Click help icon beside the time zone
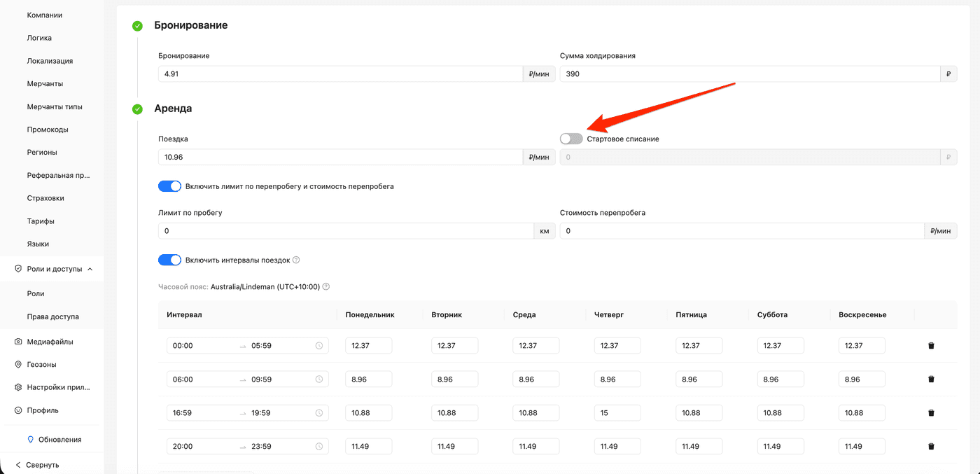Viewport: 980px width, 474px height. click(326, 287)
